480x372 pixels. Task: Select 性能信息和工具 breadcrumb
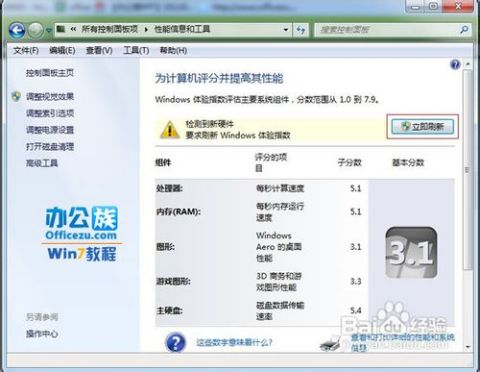[x=182, y=29]
